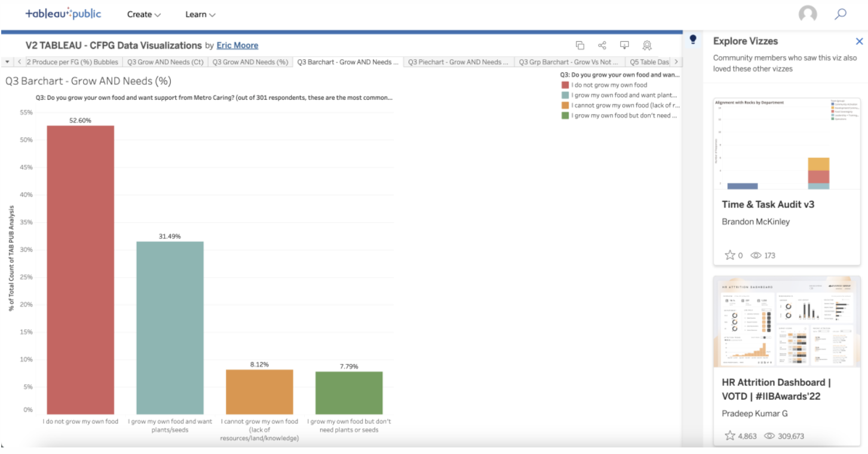Click the Tableau Public logo

(62, 14)
